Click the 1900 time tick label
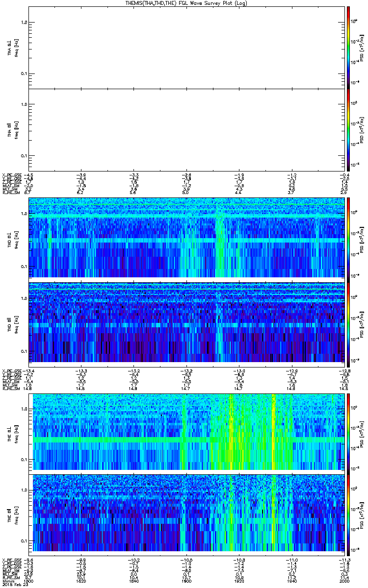The height and width of the screenshot is (588, 368). pos(186,581)
